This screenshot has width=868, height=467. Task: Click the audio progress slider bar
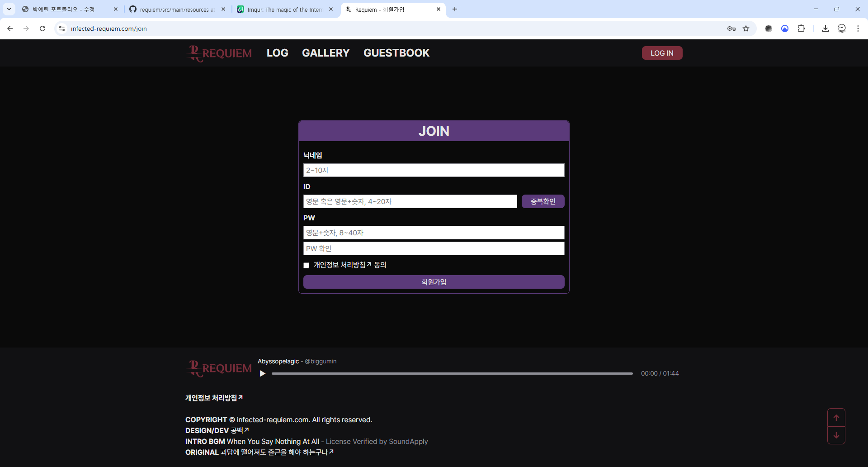click(x=452, y=374)
